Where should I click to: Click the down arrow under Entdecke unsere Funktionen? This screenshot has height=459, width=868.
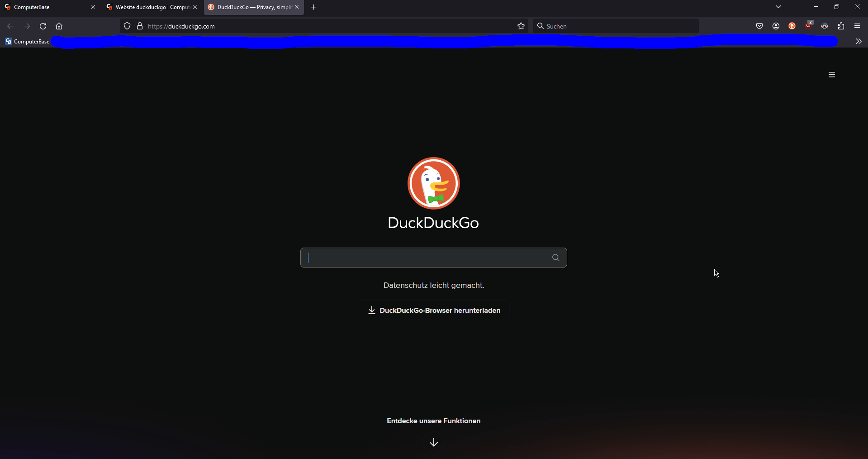(x=434, y=442)
